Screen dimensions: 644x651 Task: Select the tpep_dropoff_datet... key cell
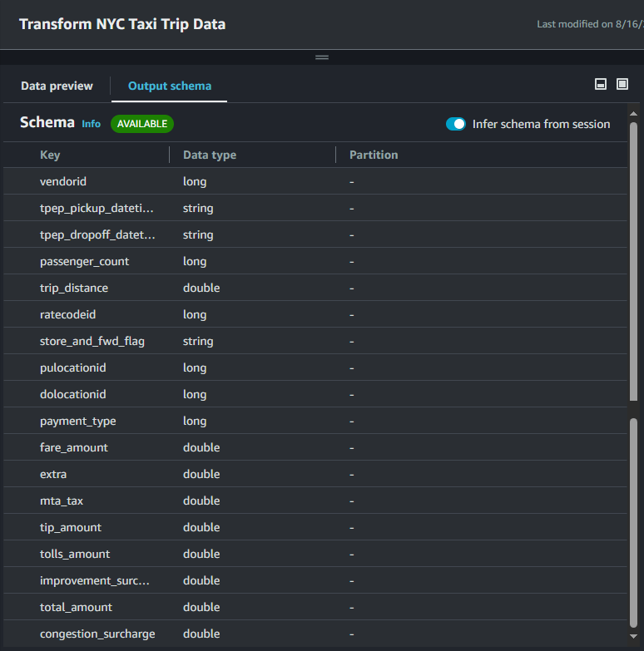(97, 234)
